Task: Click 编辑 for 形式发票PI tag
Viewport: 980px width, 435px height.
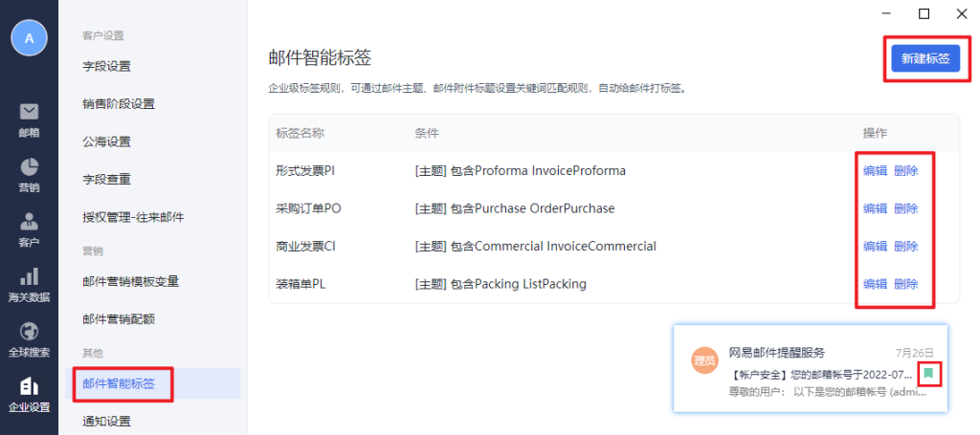Action: [875, 171]
